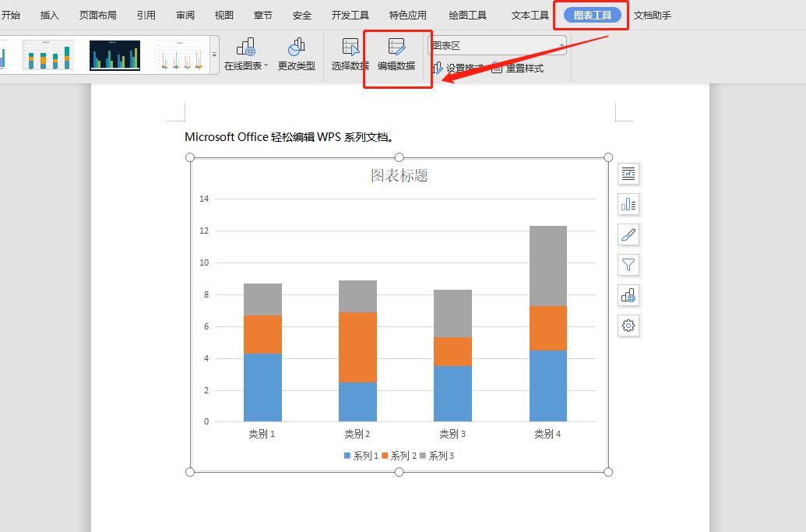Click the layout options icon beside chart
The image size is (806, 532).
[628, 174]
